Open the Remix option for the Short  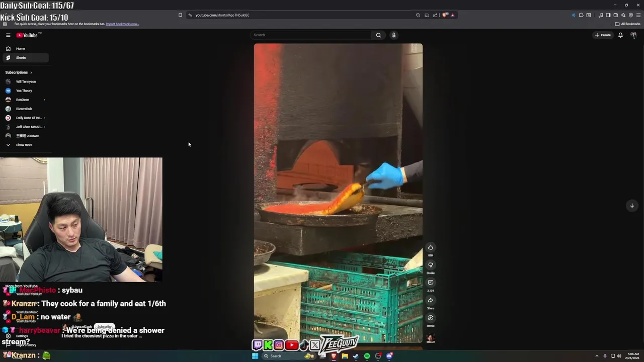[x=430, y=318]
